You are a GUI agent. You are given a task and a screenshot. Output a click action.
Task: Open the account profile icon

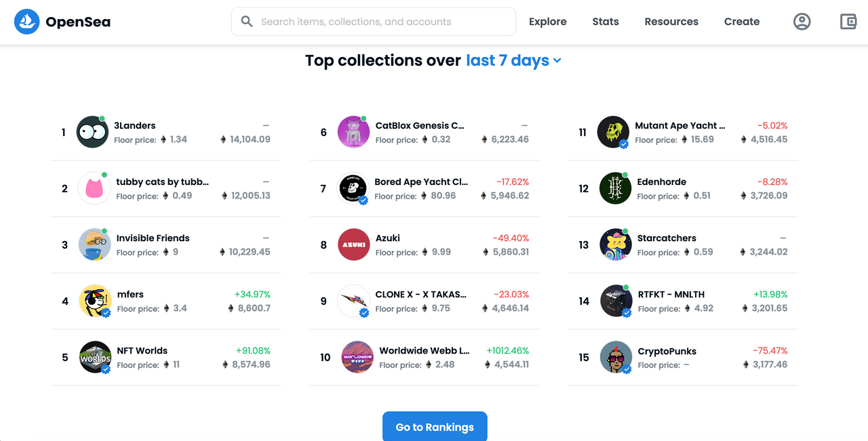click(802, 22)
